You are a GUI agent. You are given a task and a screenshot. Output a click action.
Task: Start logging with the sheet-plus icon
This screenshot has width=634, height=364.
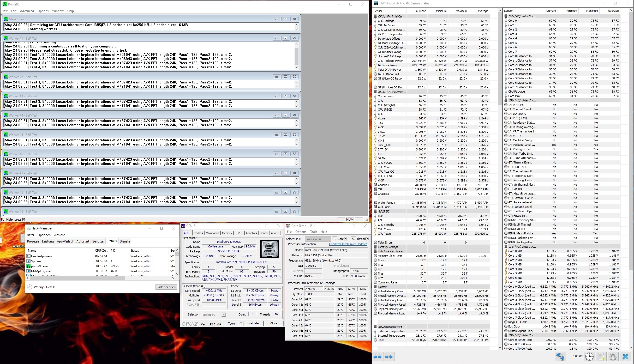[602, 357]
